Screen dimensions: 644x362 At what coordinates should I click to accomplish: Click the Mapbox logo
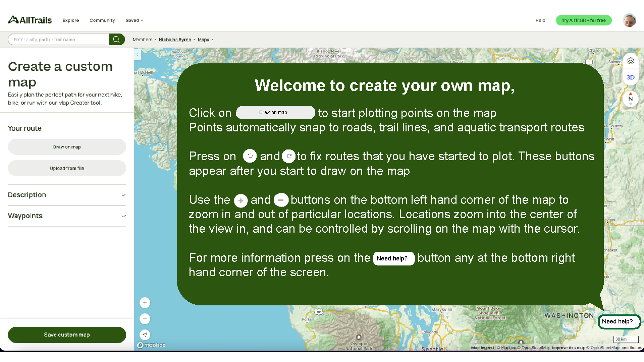pyautogui.click(x=151, y=345)
